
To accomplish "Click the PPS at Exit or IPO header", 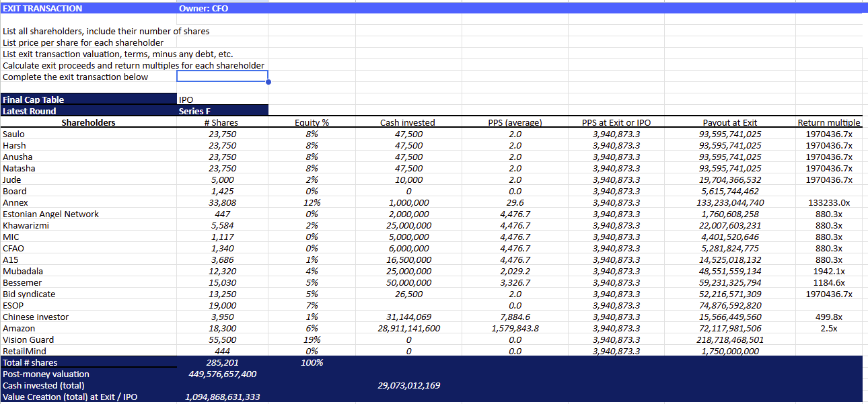I will tap(616, 122).
